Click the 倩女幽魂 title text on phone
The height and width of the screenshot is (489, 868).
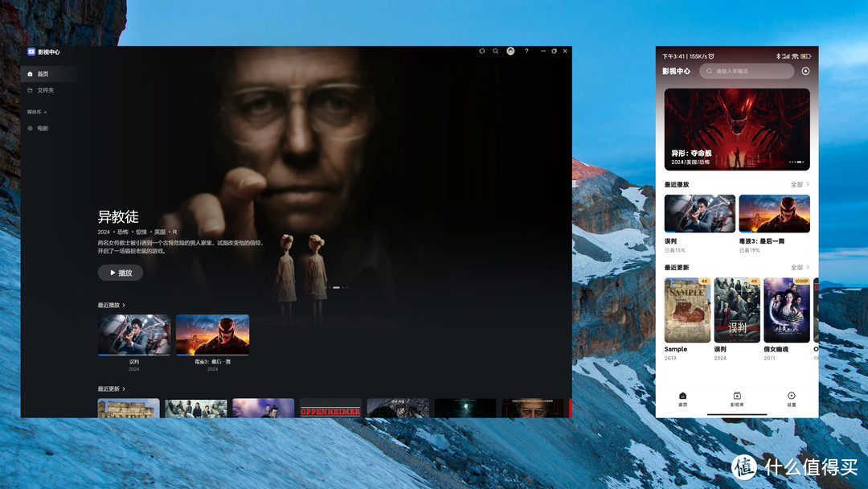click(x=776, y=349)
